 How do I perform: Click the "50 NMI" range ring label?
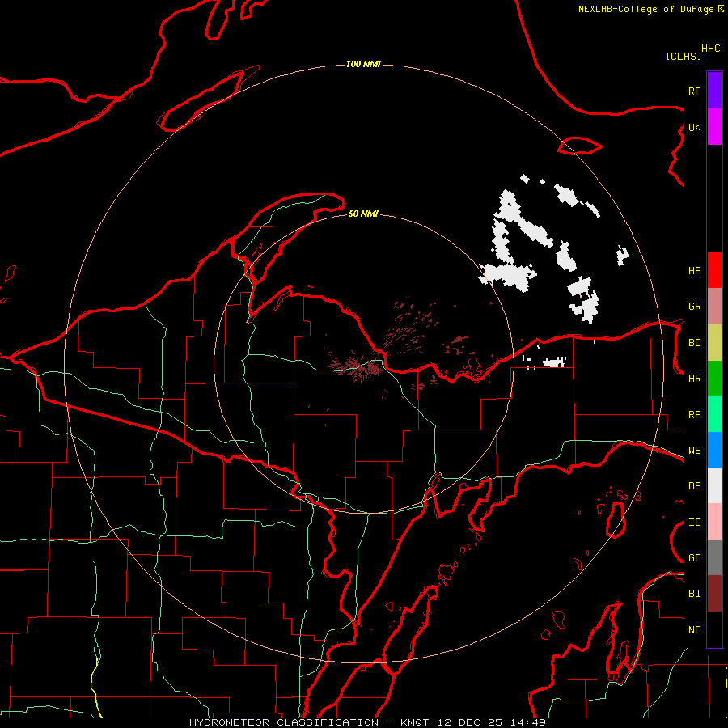coord(363,214)
